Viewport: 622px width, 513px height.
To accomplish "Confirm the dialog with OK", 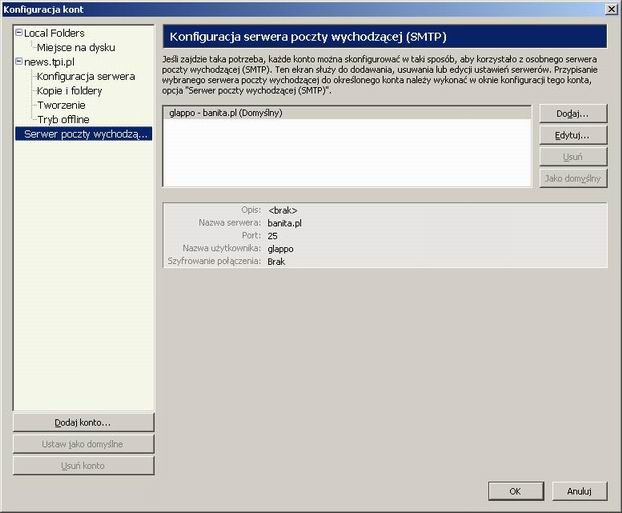I will pos(515,491).
